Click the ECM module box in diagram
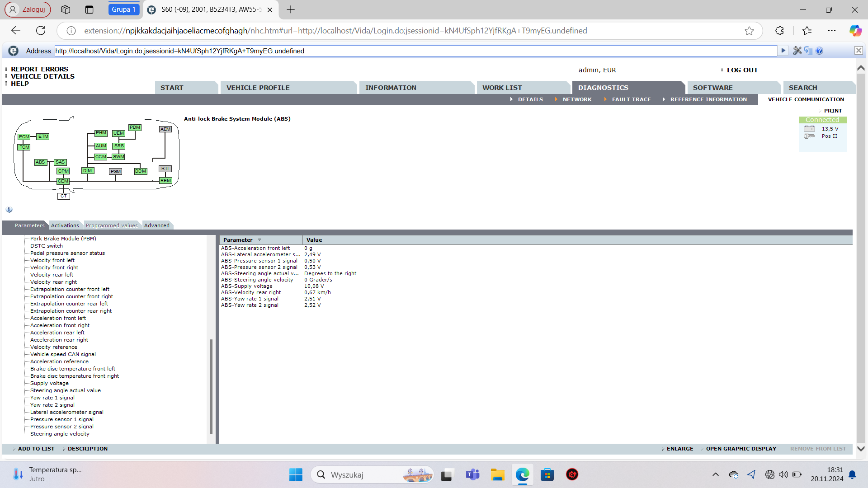 click(x=24, y=137)
